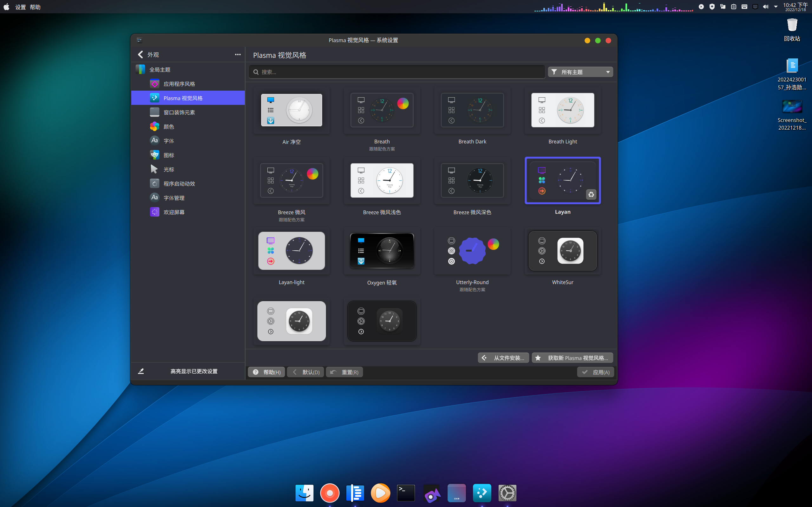
Task: Select the Utterly-Round theme thumbnail
Action: (x=472, y=251)
